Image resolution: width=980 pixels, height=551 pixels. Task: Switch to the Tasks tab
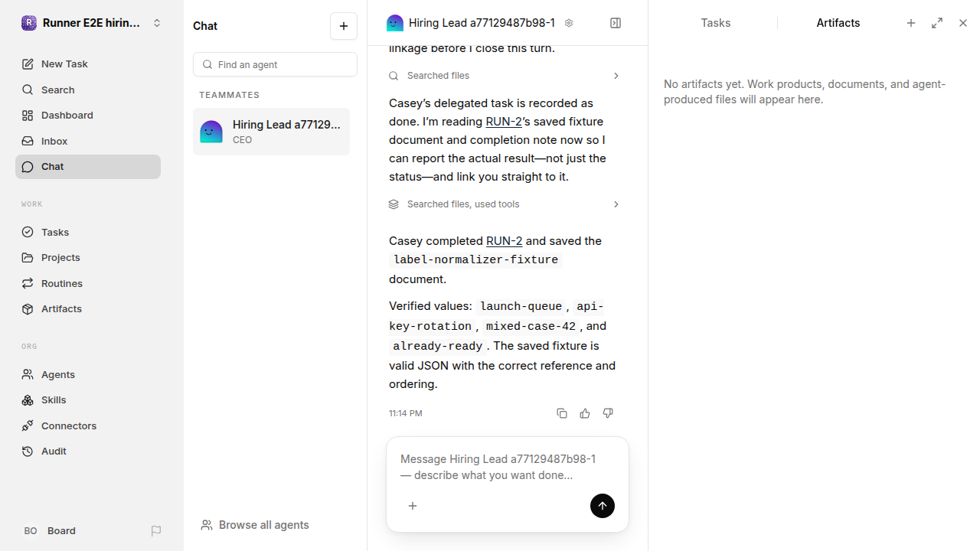(x=716, y=23)
